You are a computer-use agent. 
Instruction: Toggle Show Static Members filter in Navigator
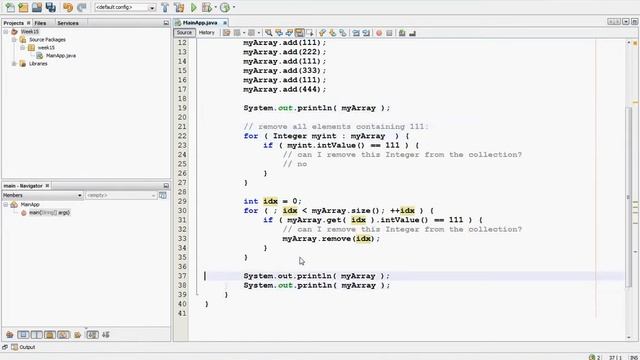(x=37, y=335)
